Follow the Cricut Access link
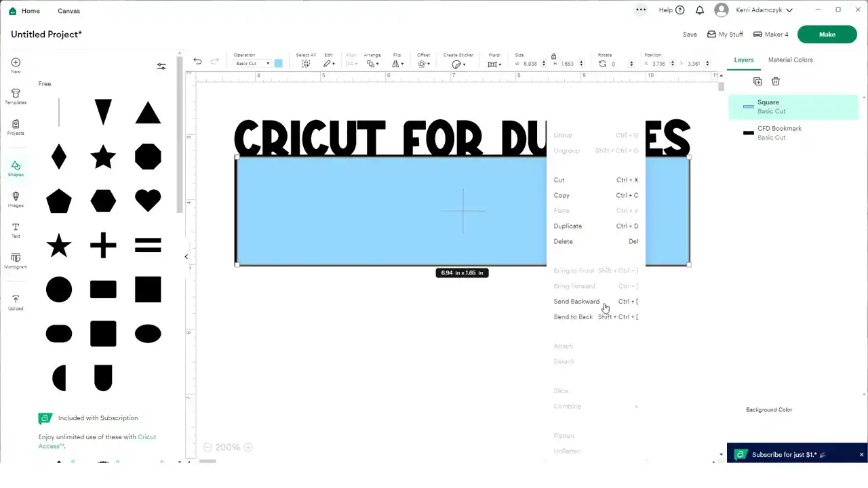 tap(97, 441)
